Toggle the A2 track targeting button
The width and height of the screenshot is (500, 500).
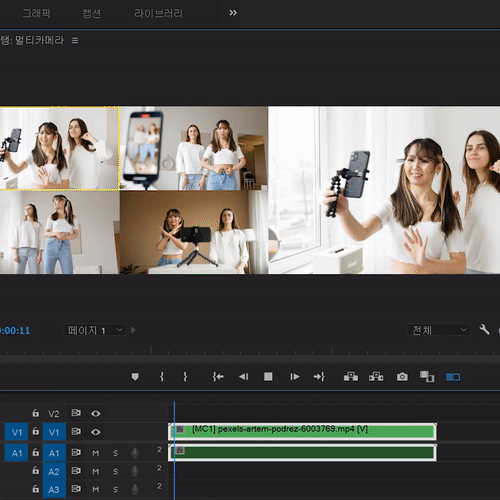click(54, 471)
